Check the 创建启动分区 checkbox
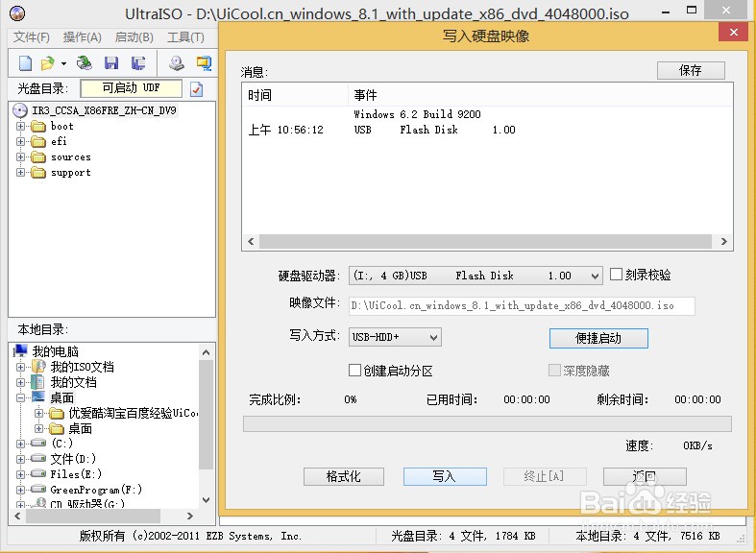Viewport: 756px width, 553px height. (x=354, y=370)
